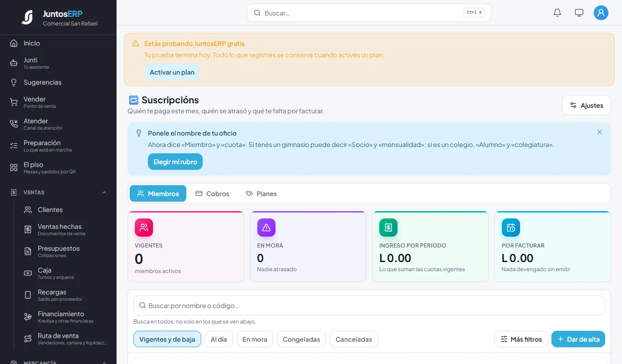Click the Ruta de venta route icon
Image resolution: width=622 pixels, height=364 pixels.
[28, 339]
